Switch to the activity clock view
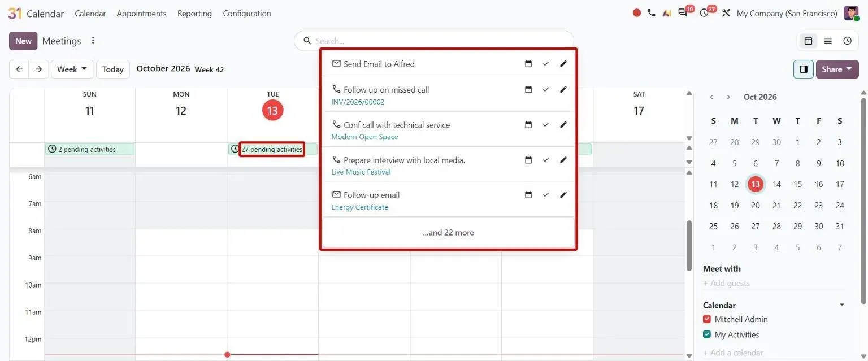 click(847, 41)
